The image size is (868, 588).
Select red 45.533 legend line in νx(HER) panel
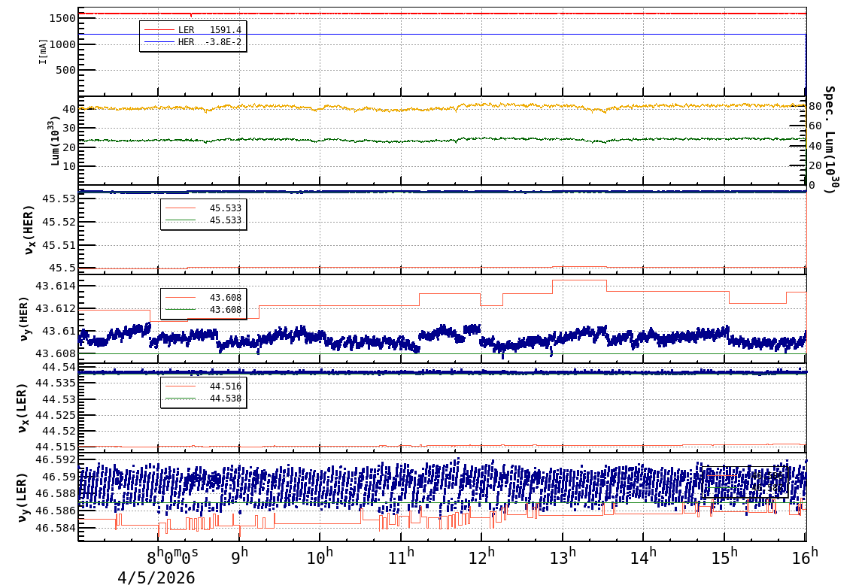point(203,208)
